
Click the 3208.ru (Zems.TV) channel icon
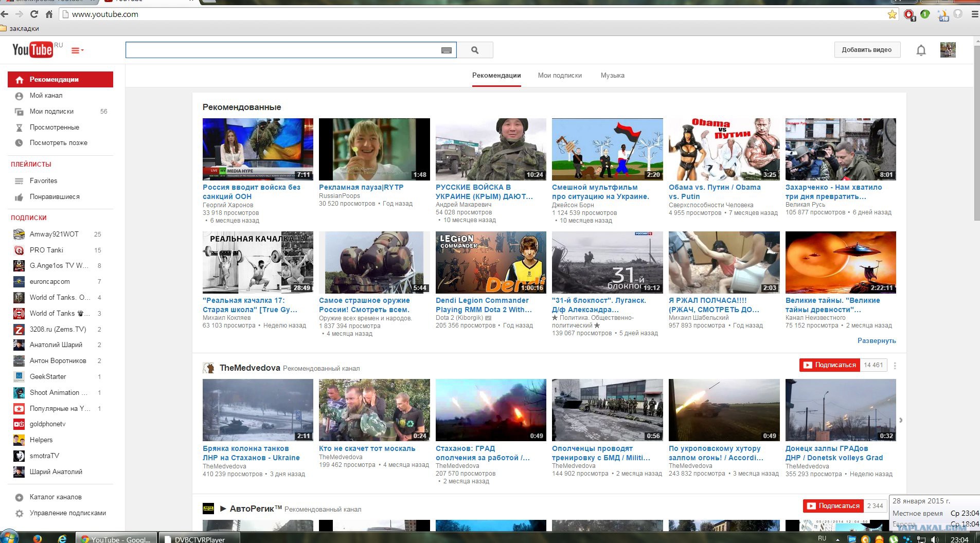tap(19, 330)
